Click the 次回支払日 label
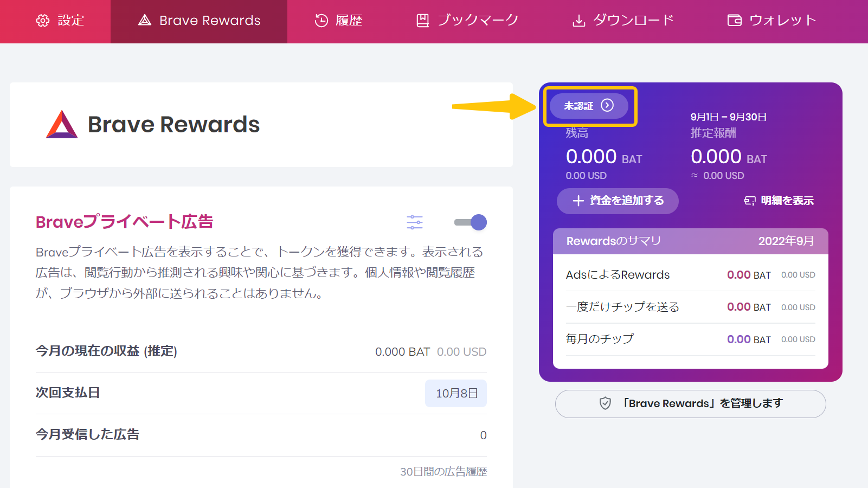The height and width of the screenshot is (488, 868). coord(68,393)
